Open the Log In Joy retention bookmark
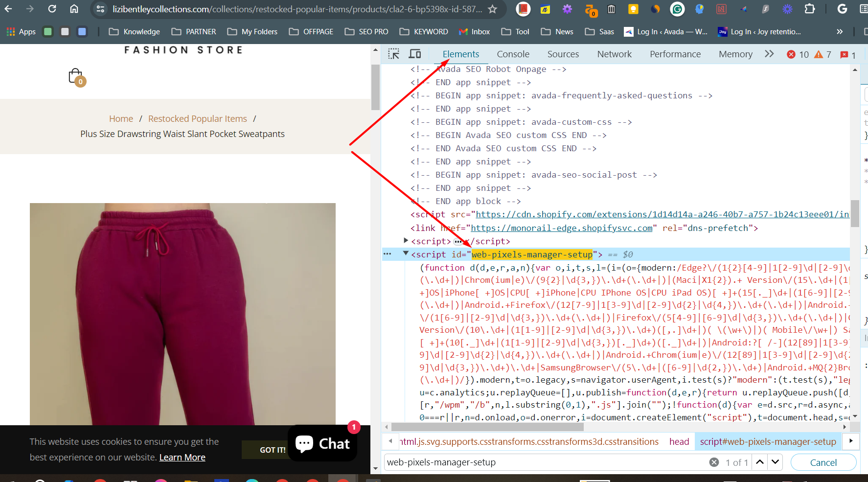Viewport: 868px width, 482px height. (759, 32)
